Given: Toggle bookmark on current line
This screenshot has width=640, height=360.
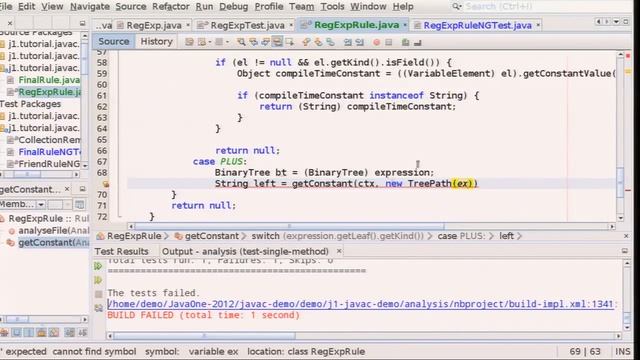Looking at the screenshot, I should [x=330, y=42].
